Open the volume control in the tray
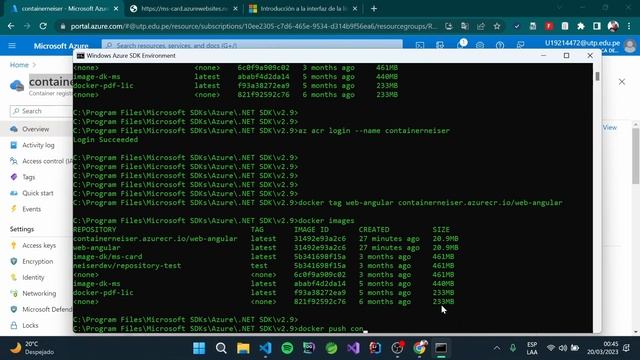The height and width of the screenshot is (360, 640). 563,348
